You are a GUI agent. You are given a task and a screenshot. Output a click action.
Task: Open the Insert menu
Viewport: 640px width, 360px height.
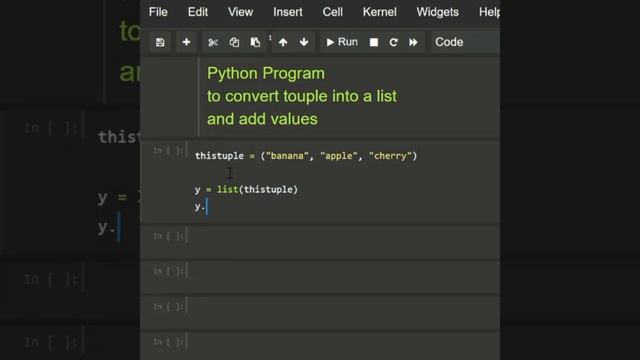288,12
